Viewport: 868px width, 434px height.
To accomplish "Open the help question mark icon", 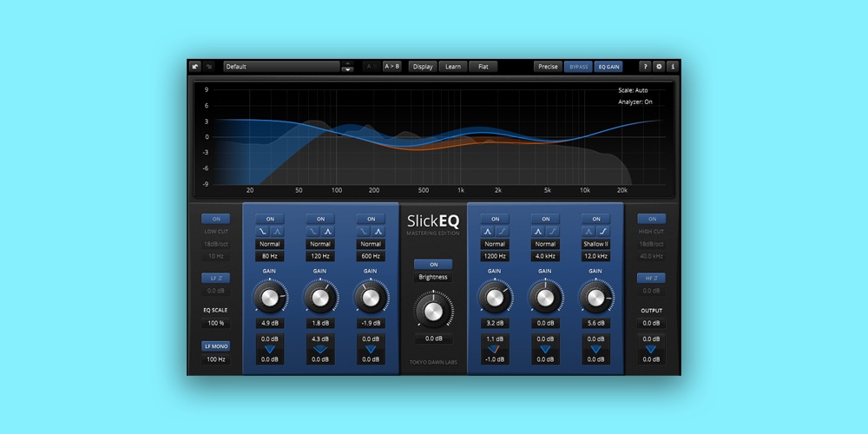I will [645, 66].
